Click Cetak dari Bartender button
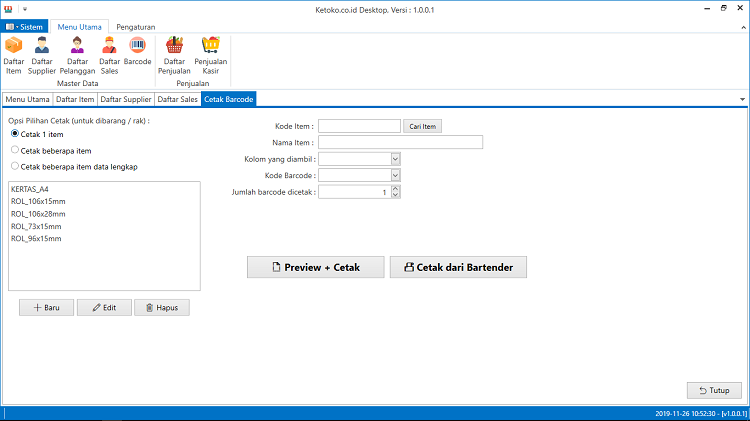This screenshot has height=421, width=750. [x=458, y=267]
